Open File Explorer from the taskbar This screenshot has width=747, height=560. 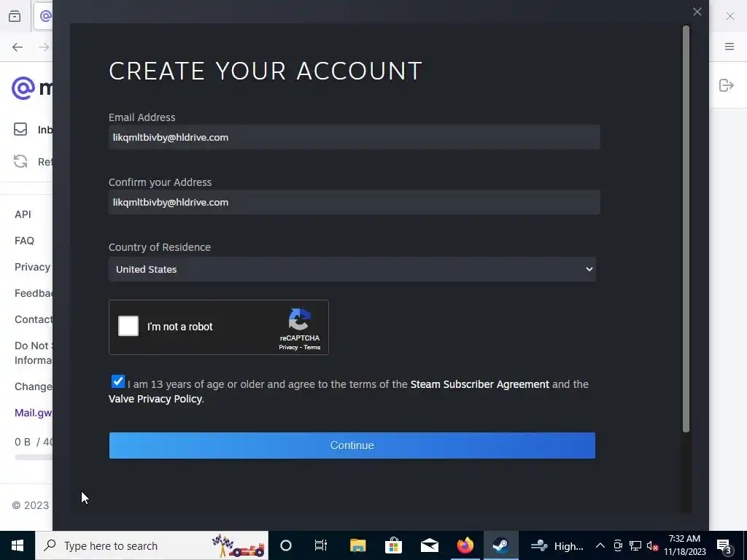tap(357, 545)
